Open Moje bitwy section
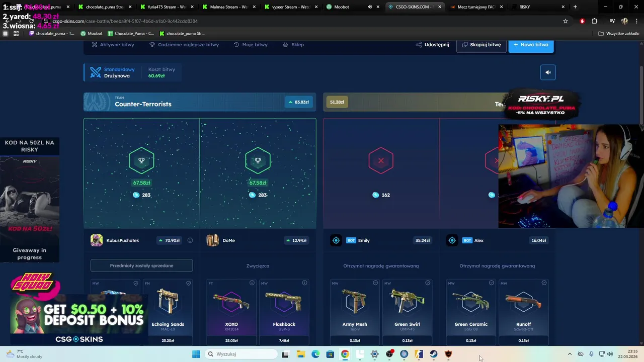This screenshot has width=644, height=362. coord(251,45)
